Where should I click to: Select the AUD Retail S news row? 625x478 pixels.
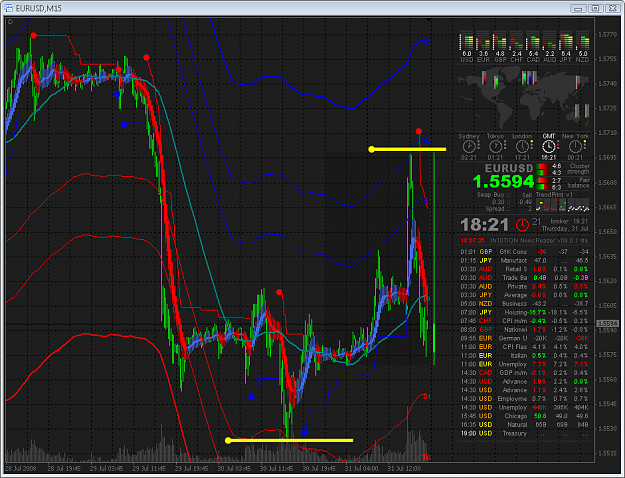524,269
